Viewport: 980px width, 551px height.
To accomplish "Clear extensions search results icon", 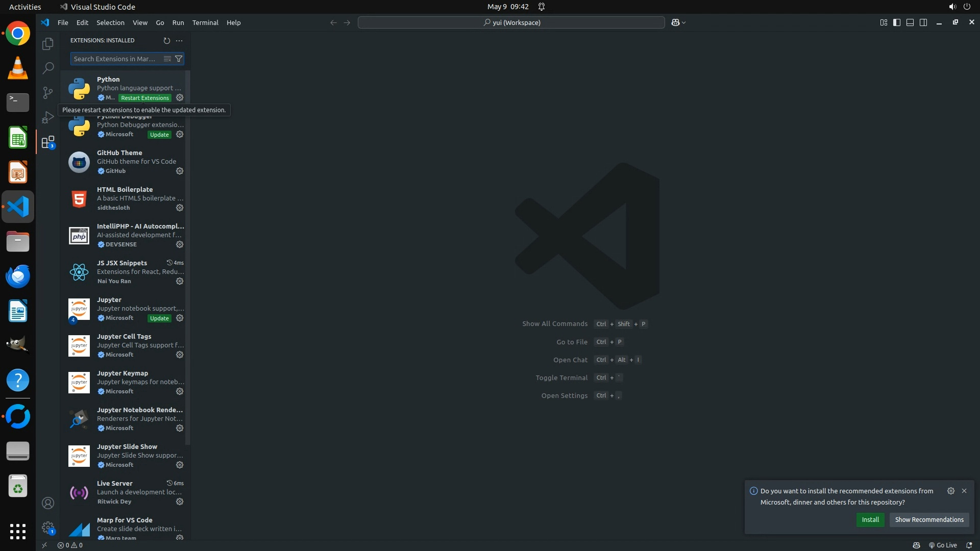I will tap(167, 59).
